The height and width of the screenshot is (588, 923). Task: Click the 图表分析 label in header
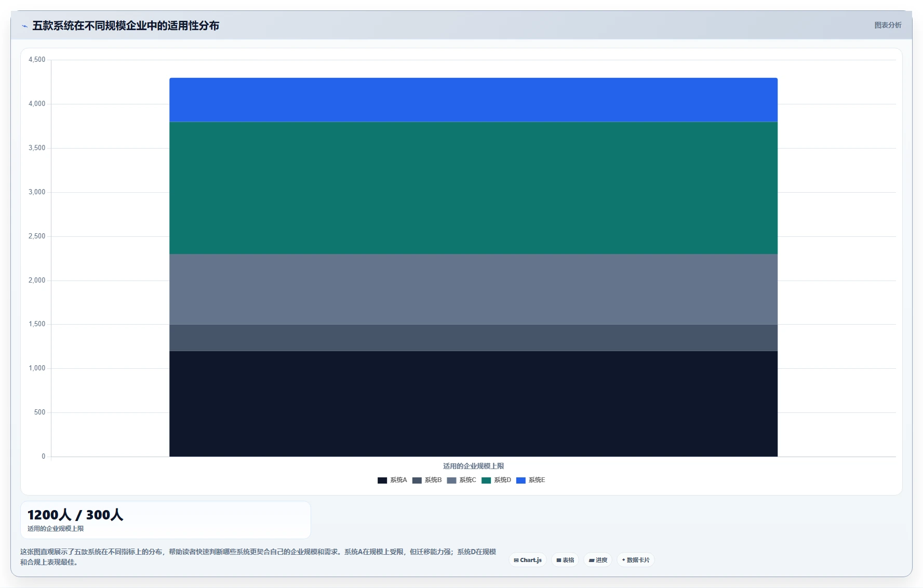888,25
